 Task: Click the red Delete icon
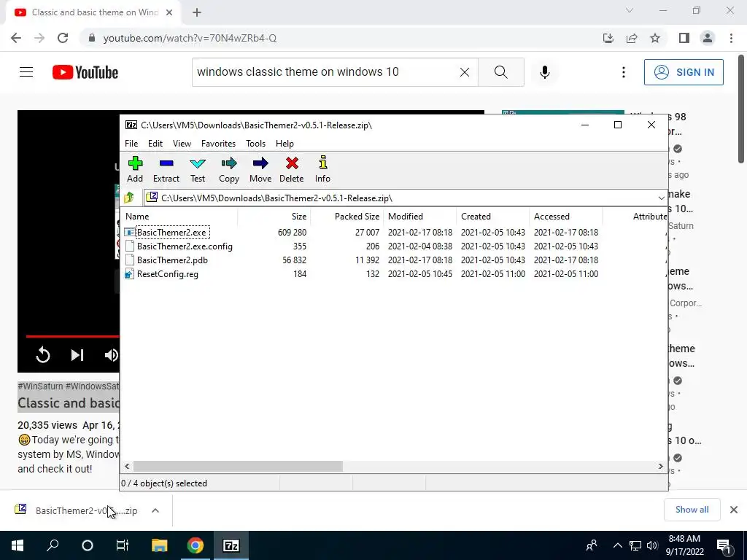[x=292, y=169]
